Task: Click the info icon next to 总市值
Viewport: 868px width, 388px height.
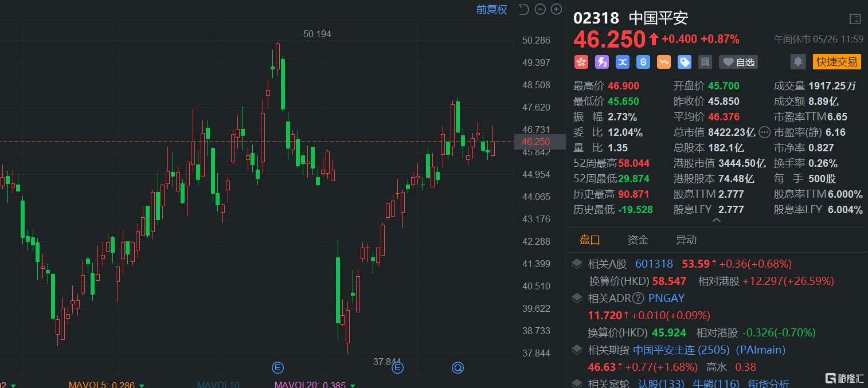Action: 764,132
